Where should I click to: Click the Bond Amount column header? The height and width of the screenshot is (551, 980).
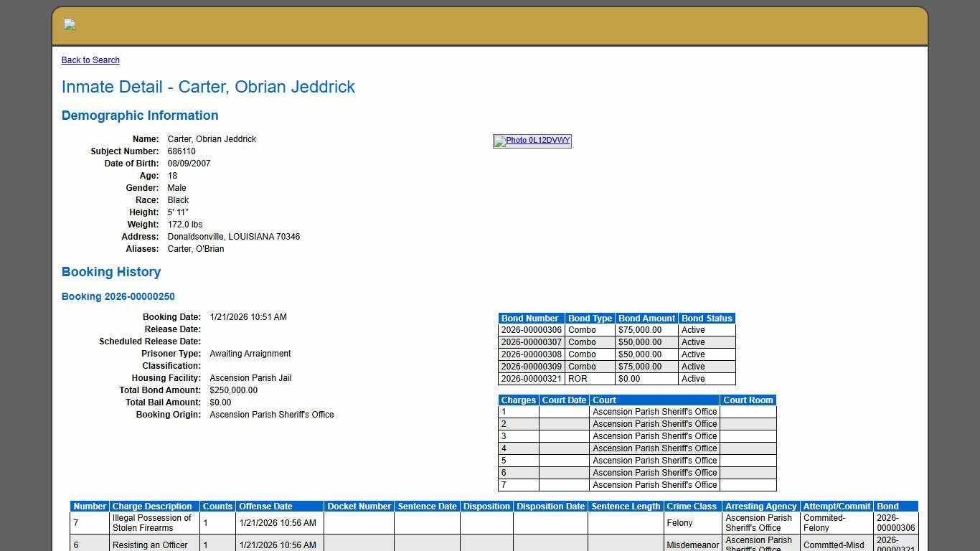(646, 319)
